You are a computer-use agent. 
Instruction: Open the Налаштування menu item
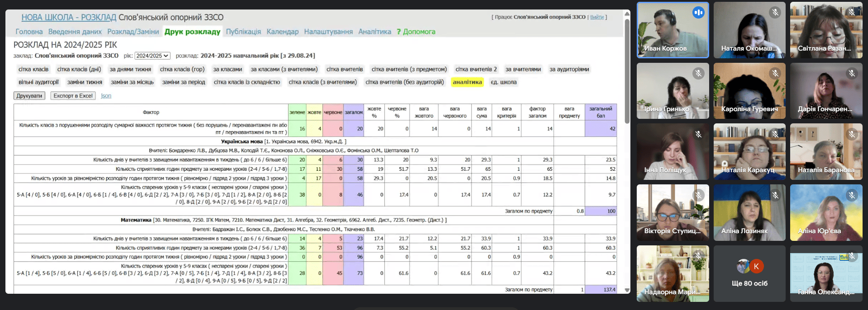(x=328, y=32)
